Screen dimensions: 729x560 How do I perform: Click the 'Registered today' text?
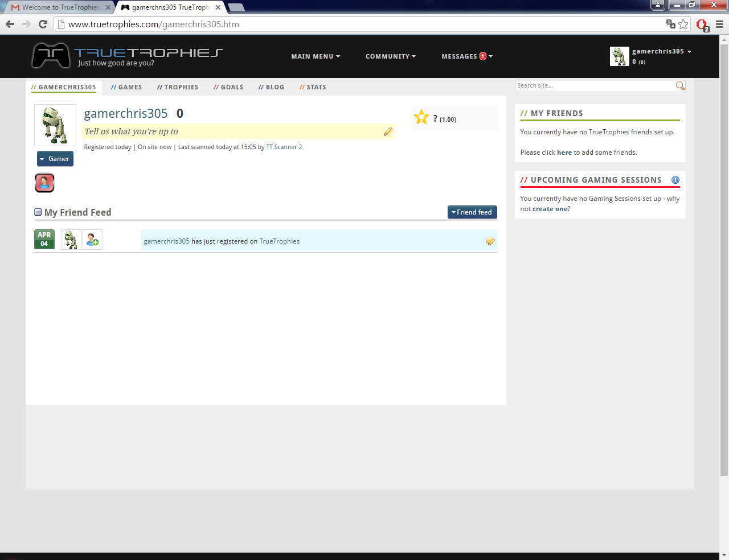click(x=108, y=147)
